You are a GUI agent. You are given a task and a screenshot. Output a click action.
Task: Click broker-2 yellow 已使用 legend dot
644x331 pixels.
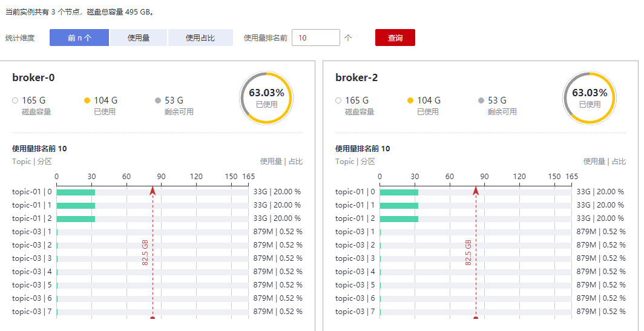point(410,100)
